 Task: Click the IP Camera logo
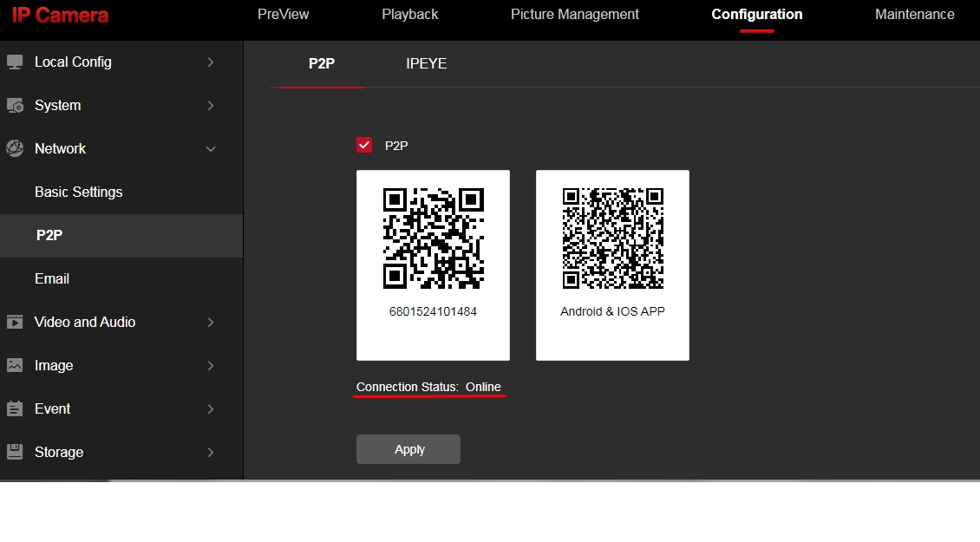click(60, 15)
